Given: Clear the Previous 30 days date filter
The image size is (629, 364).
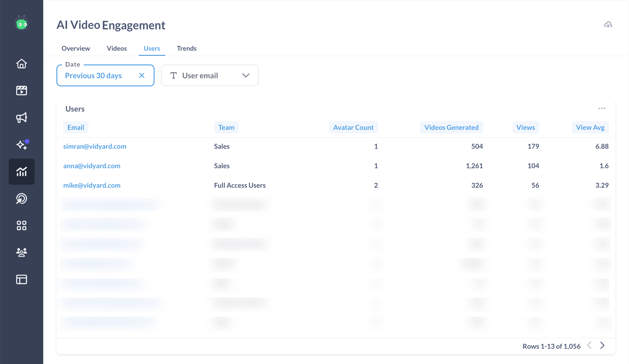Looking at the screenshot, I should coord(142,75).
